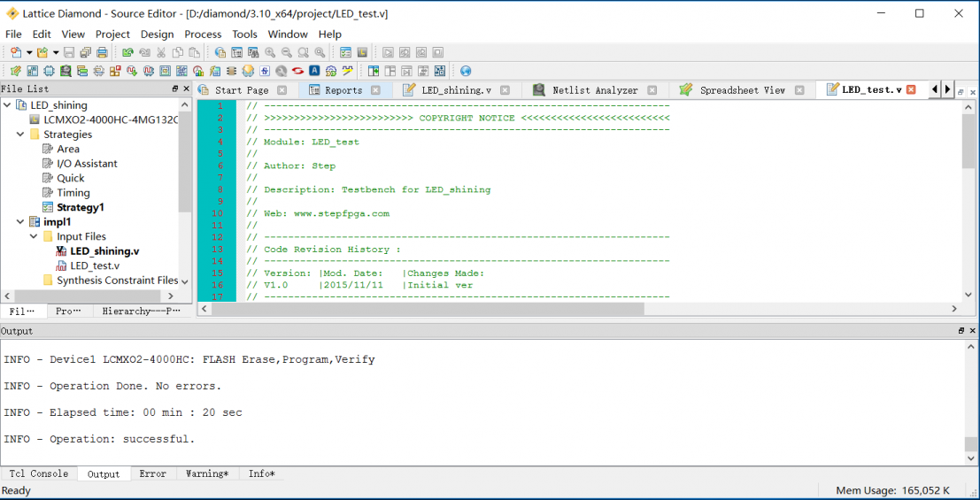Open the Package View toolbar icon
980x500 pixels.
33,71
